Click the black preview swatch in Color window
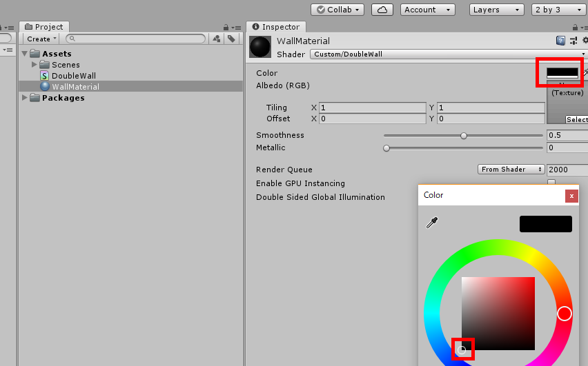 click(546, 223)
